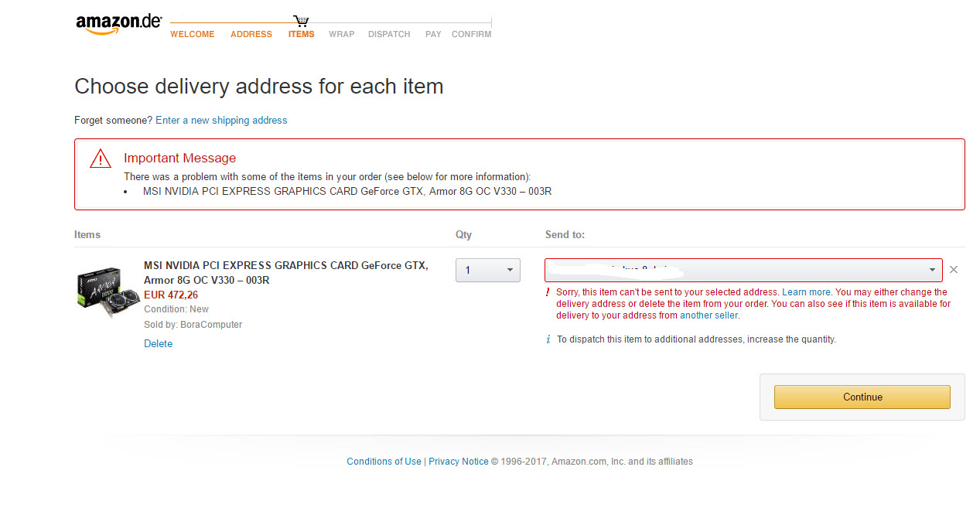
Task: Remove the address row with X icon
Action: tap(954, 270)
